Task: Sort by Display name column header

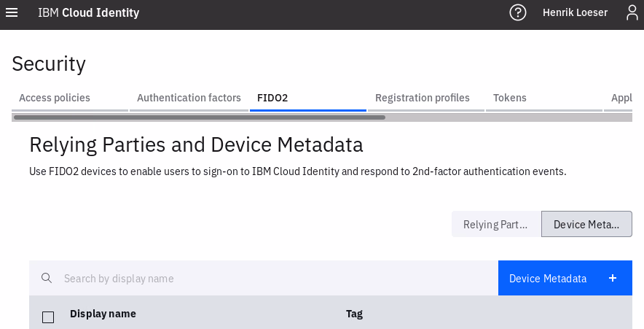Action: point(103,314)
